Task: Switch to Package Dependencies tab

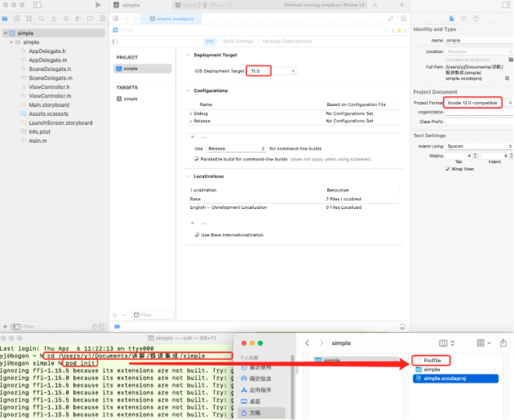Action: tap(287, 41)
